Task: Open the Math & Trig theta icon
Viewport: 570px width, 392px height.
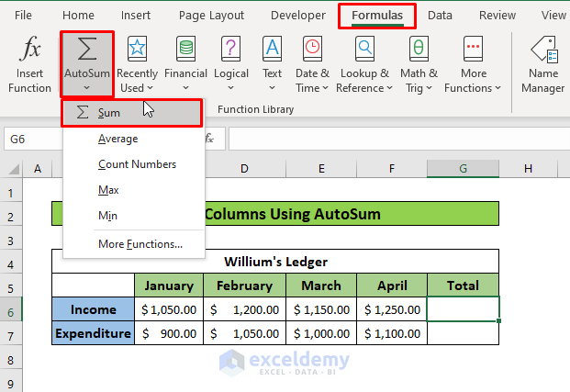Action: [419, 49]
